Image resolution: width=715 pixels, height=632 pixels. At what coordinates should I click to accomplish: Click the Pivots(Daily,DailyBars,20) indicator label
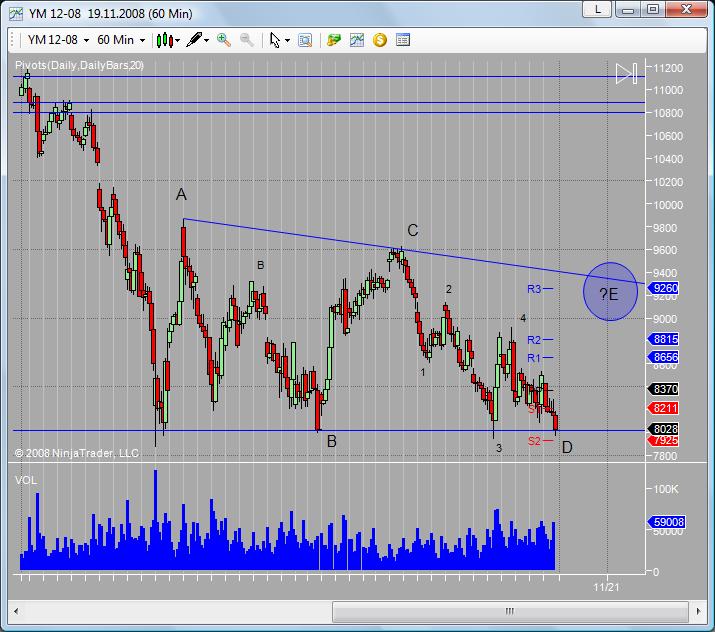pyautogui.click(x=79, y=65)
